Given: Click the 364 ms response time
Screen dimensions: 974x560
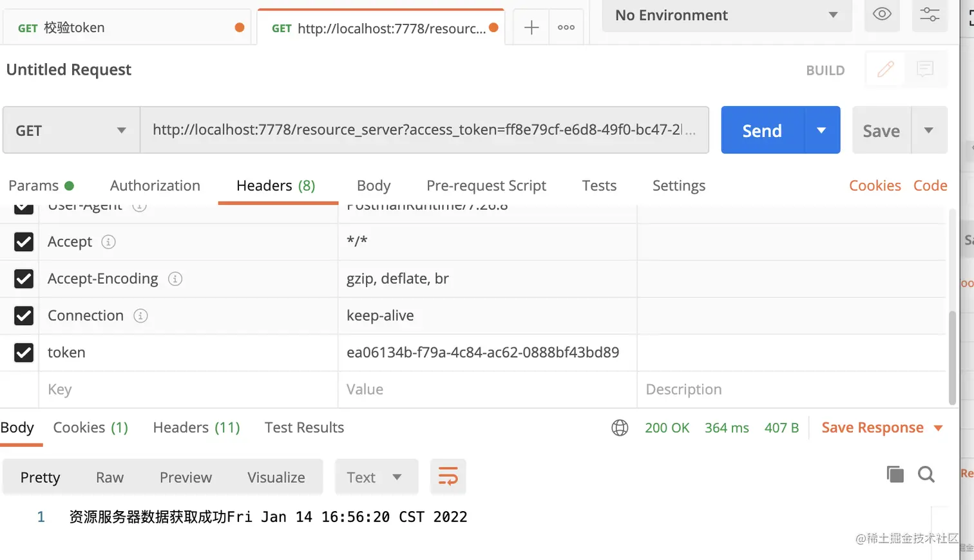Looking at the screenshot, I should tap(727, 428).
